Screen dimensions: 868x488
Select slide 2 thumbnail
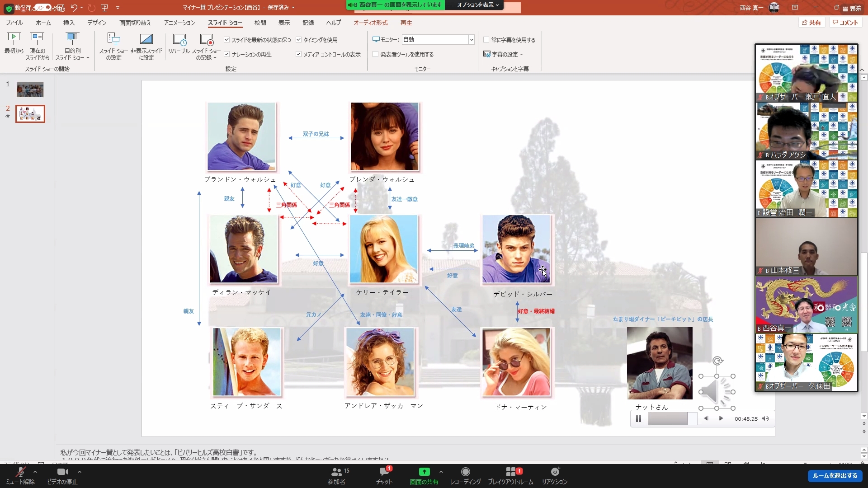30,114
